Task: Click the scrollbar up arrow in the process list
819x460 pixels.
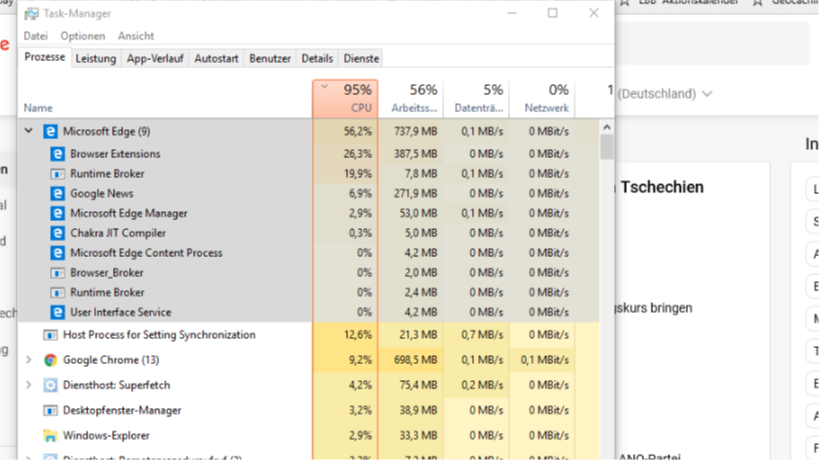Action: tap(606, 127)
